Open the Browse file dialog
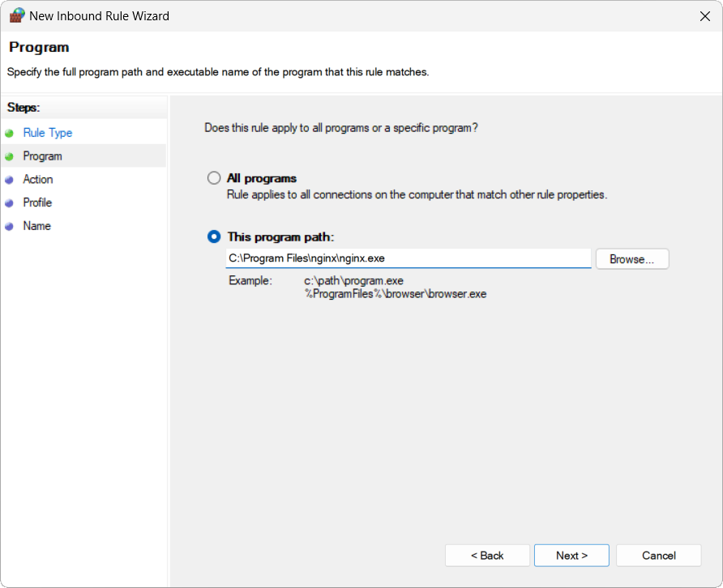 632,259
